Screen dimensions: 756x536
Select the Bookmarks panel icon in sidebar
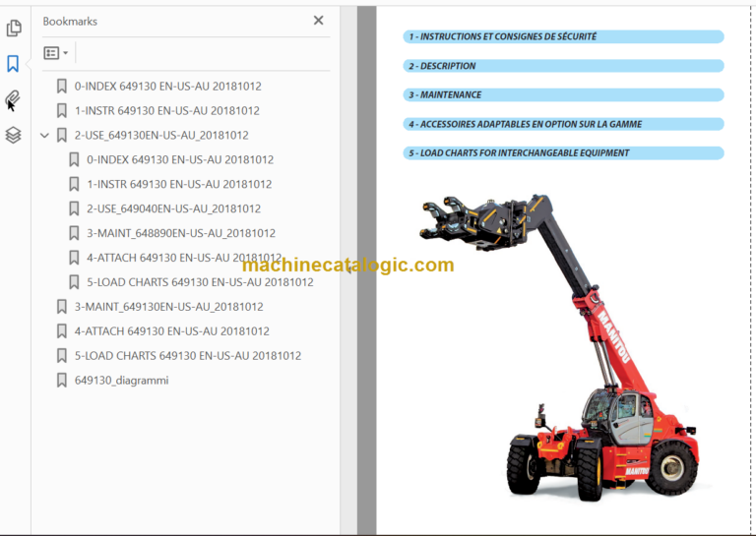pyautogui.click(x=13, y=64)
